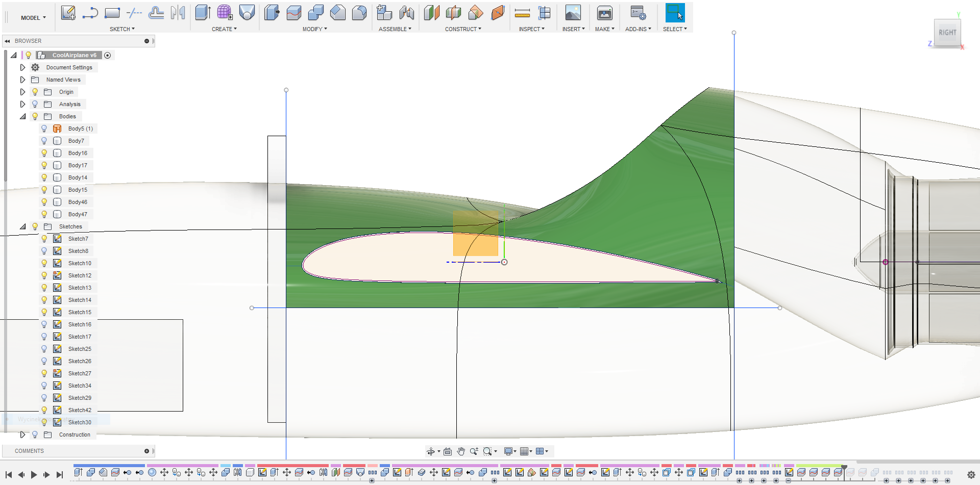Open Display Settings icon
Screen dimensions: 980x485
[508, 451]
